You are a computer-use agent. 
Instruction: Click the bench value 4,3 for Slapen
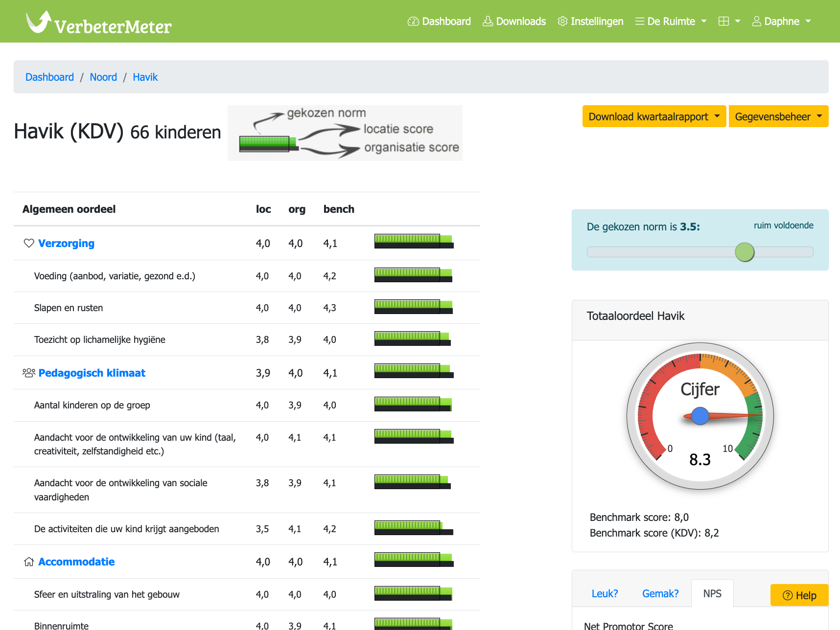pos(330,308)
